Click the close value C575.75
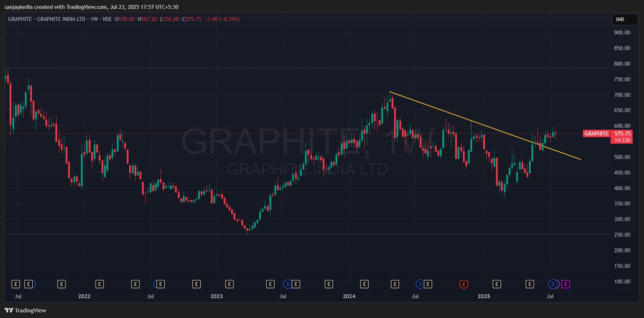The height and width of the screenshot is (318, 644). pyautogui.click(x=191, y=19)
